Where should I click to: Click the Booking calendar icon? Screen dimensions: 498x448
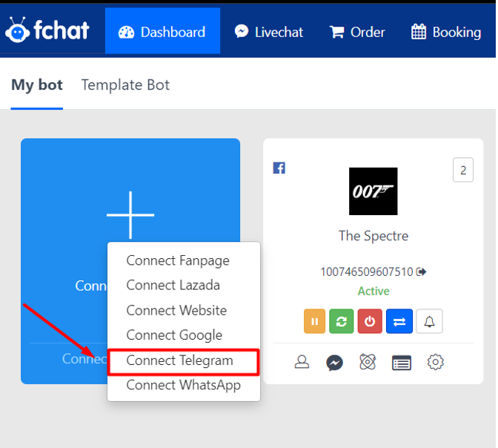pyautogui.click(x=419, y=31)
